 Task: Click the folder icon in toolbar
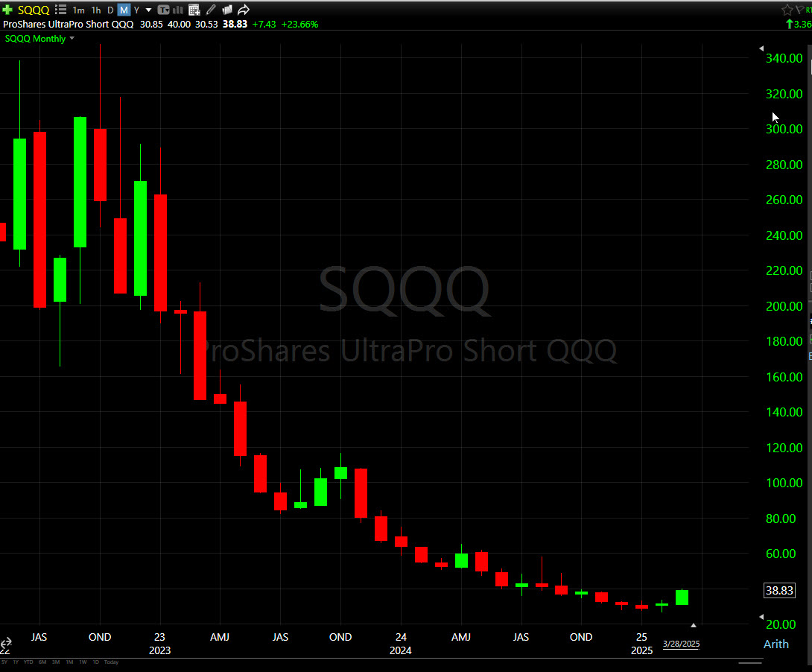pyautogui.click(x=227, y=10)
